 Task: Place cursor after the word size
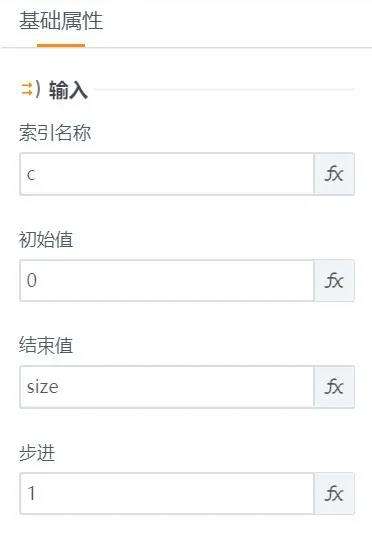point(59,387)
